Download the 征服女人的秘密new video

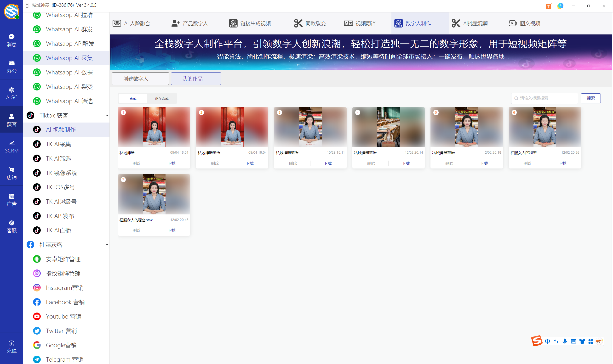(171, 230)
